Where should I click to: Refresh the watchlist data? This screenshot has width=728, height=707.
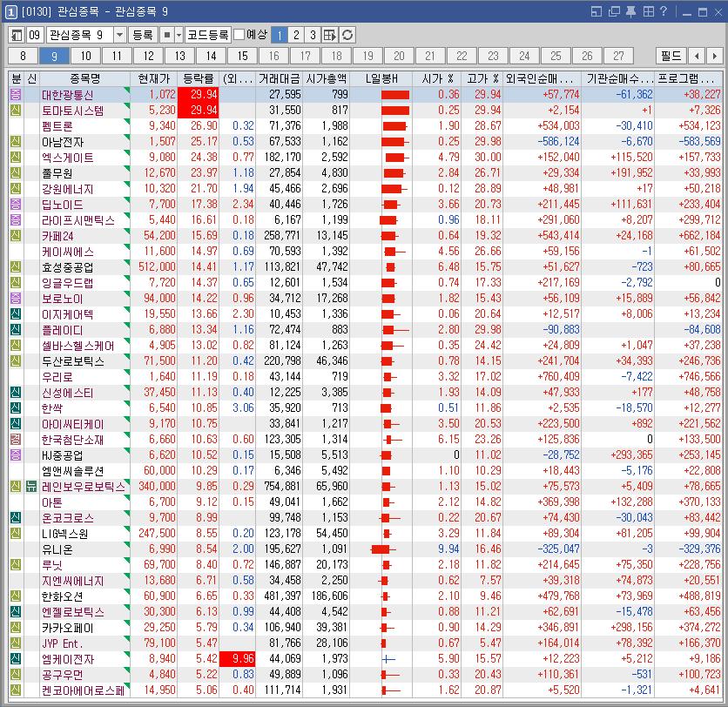[x=347, y=35]
